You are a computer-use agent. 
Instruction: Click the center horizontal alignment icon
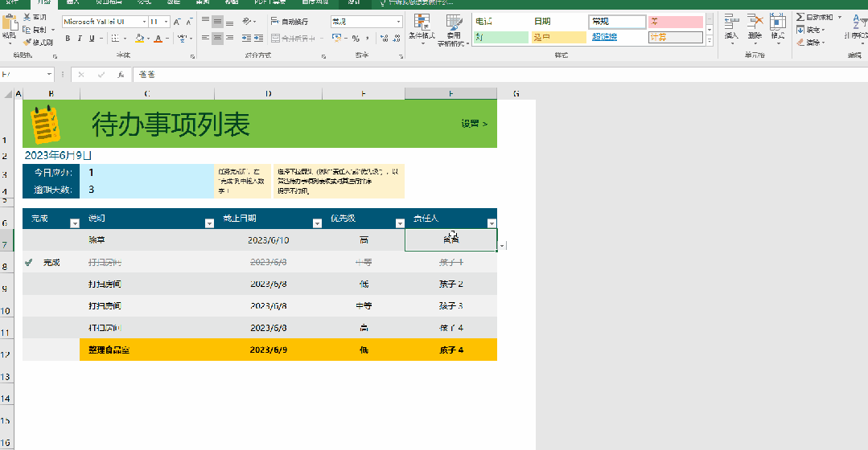tap(217, 38)
